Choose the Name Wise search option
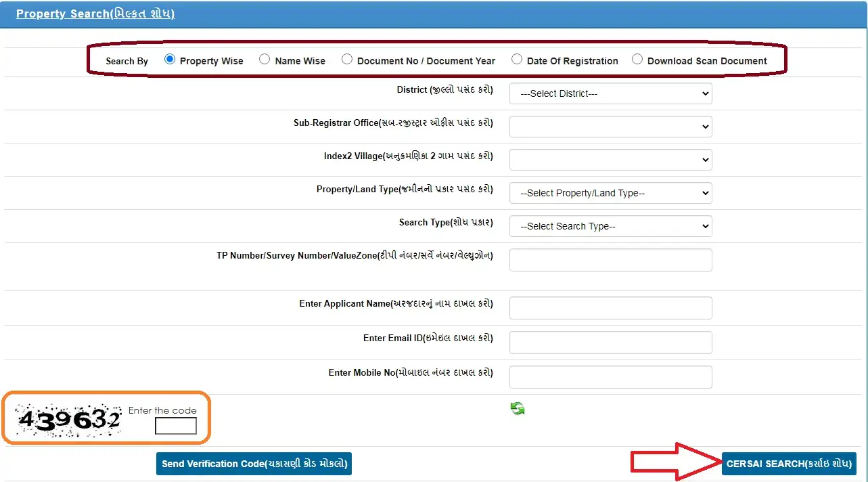Viewport: 868px width, 482px height. 265,60
